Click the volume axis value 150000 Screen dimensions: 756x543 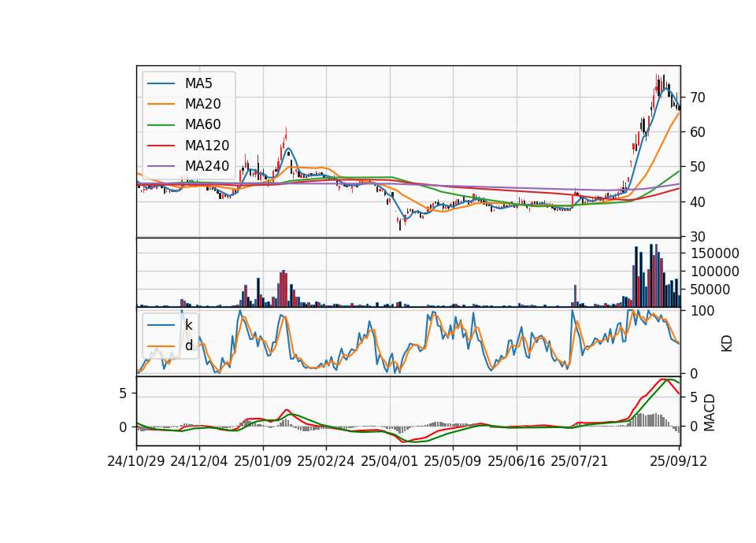pyautogui.click(x=715, y=253)
